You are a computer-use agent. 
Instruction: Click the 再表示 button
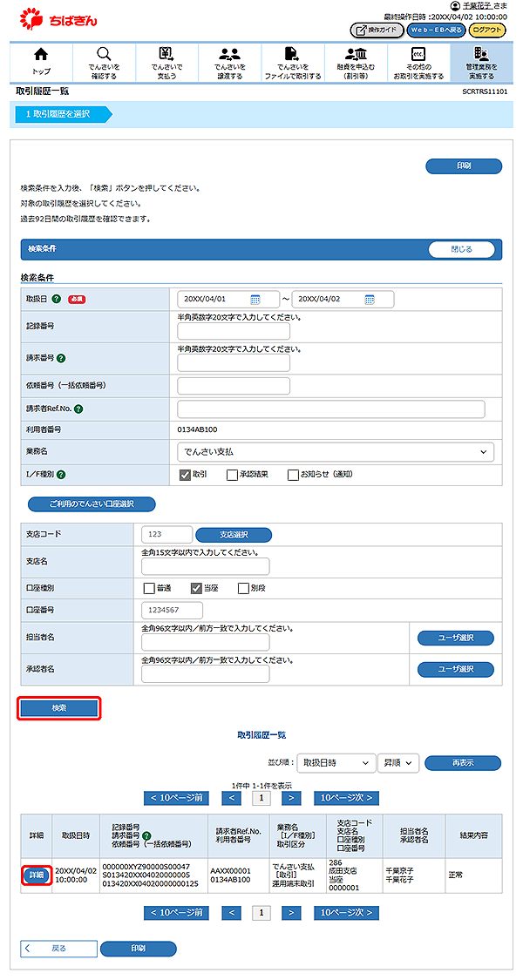coord(463,763)
